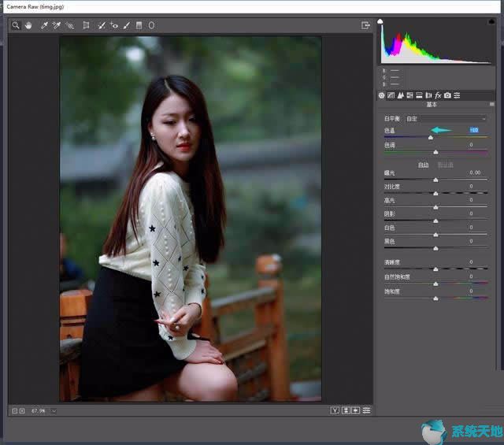Select the Zoom tool in the toolbar
Image resolution: width=504 pixels, height=445 pixels.
pos(15,25)
